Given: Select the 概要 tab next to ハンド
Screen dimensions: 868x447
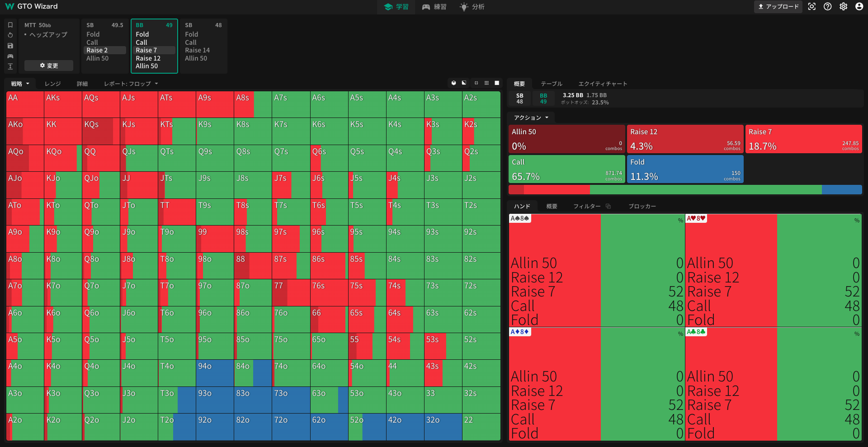Looking at the screenshot, I should (552, 206).
